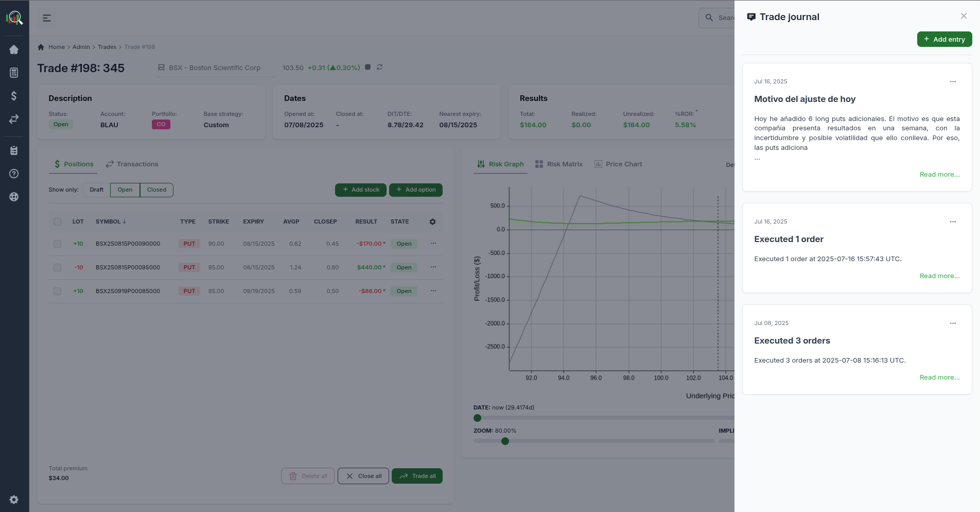Open row options menu for BSX250919P00085000
Screen dimensions: 980x512
point(433,291)
